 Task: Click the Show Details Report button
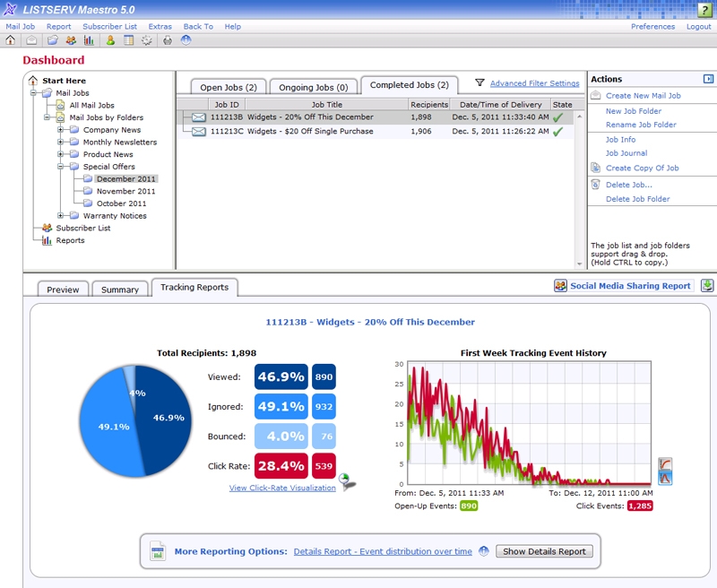tap(544, 551)
